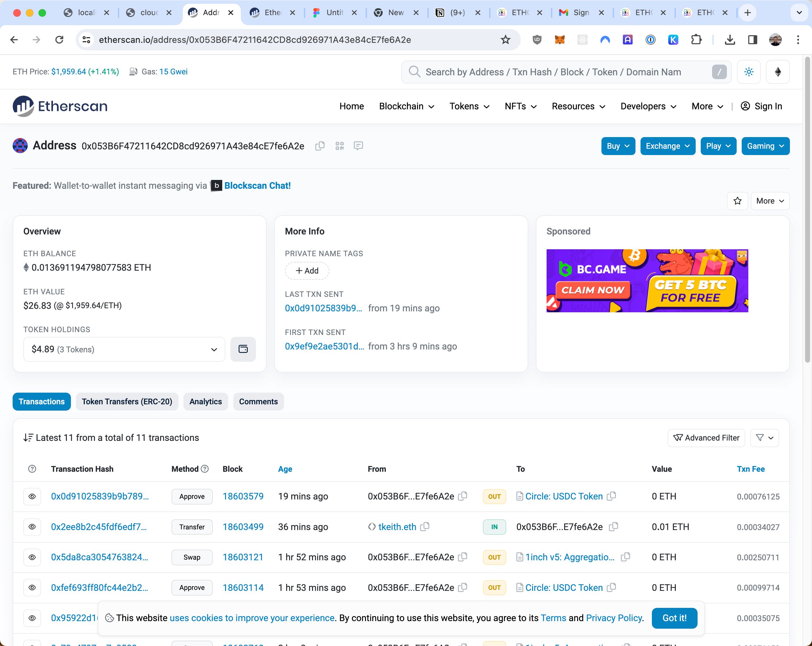Add address to watch list star

point(737,201)
